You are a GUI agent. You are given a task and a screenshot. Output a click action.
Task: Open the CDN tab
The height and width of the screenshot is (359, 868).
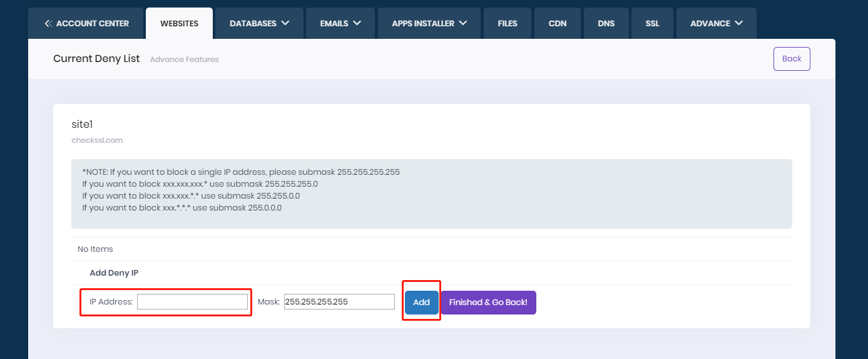[557, 23]
